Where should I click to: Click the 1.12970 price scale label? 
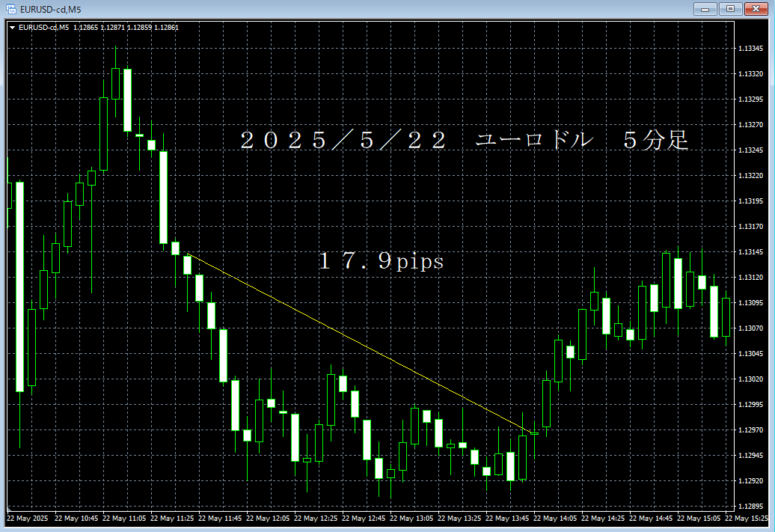point(750,430)
